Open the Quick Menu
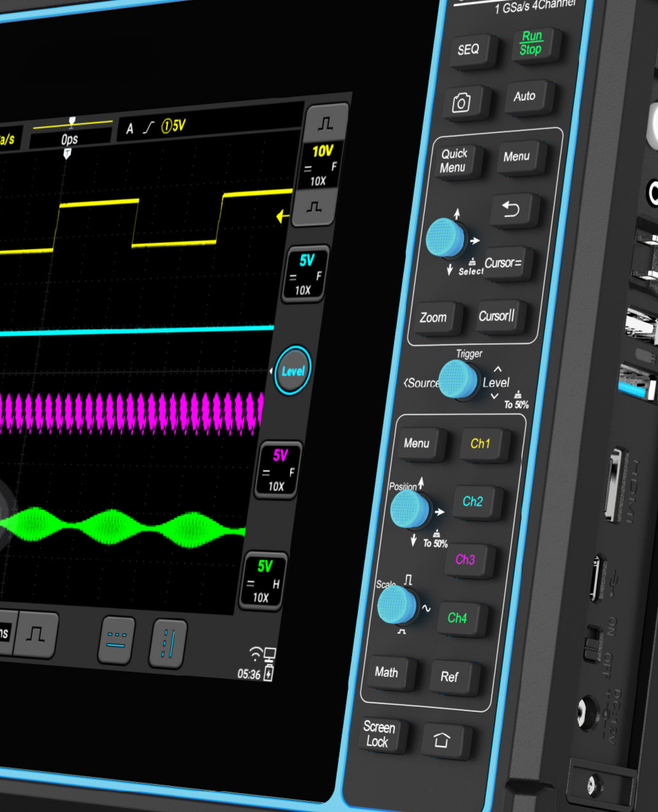Viewport: 658px width, 812px height. (x=454, y=161)
